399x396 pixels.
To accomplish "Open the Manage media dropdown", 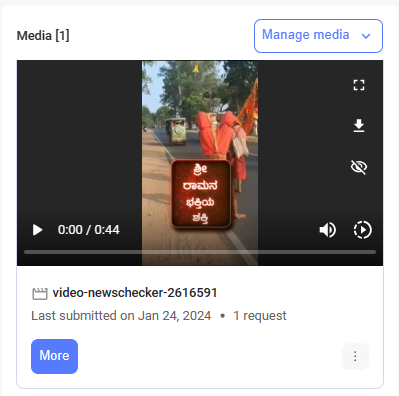I will pyautogui.click(x=318, y=36).
